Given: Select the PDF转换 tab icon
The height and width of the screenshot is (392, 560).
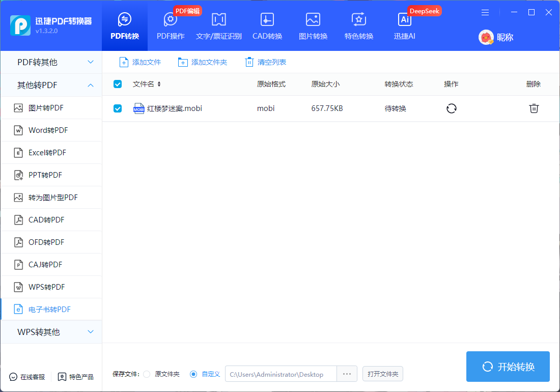Looking at the screenshot, I should (x=124, y=22).
